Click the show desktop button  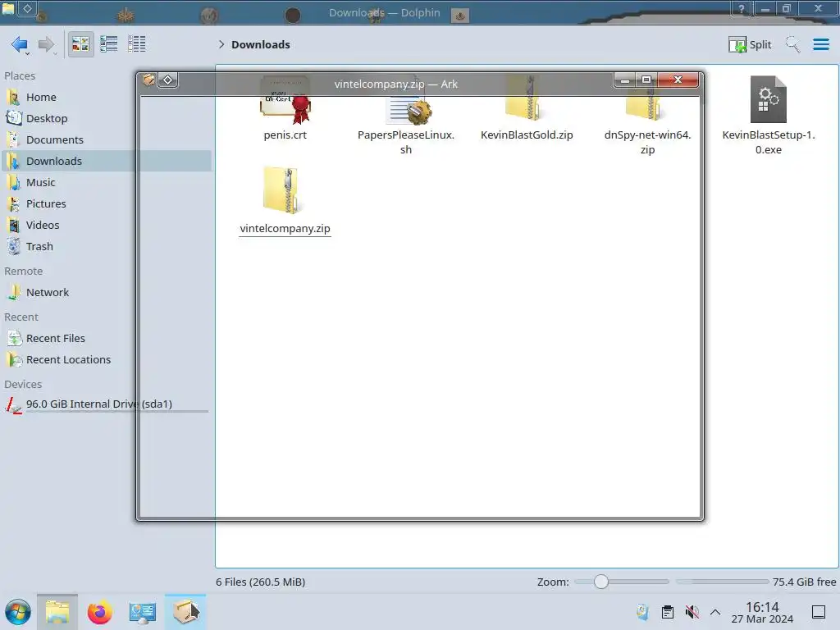coord(819,612)
